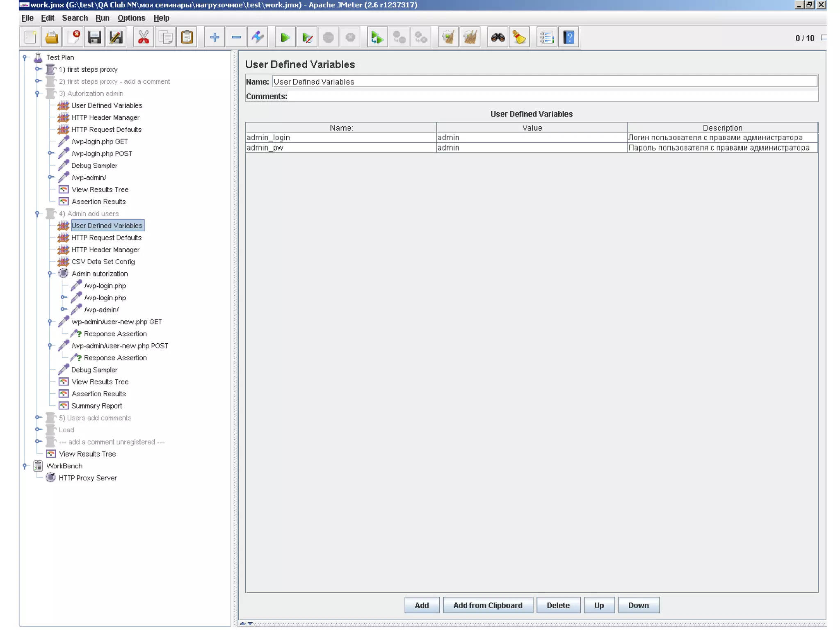Click the Name input field
Viewport: 840px width, 630px height.
(544, 82)
